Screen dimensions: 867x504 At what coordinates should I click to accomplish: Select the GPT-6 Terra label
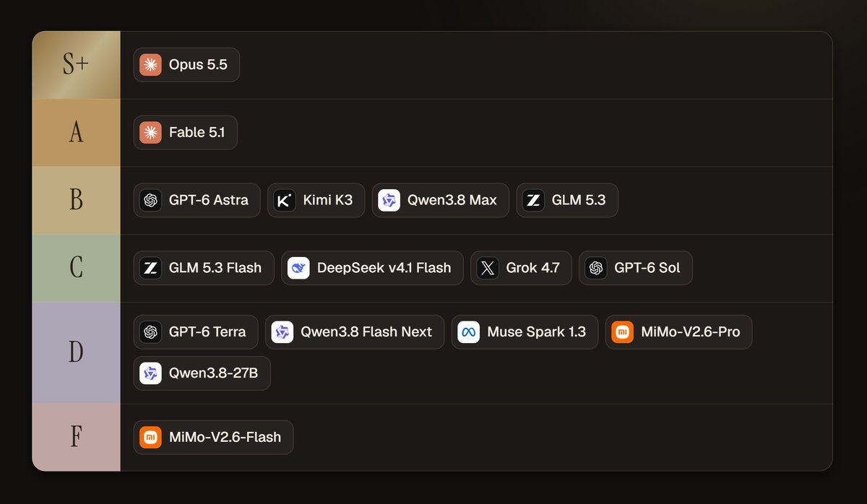(x=207, y=332)
